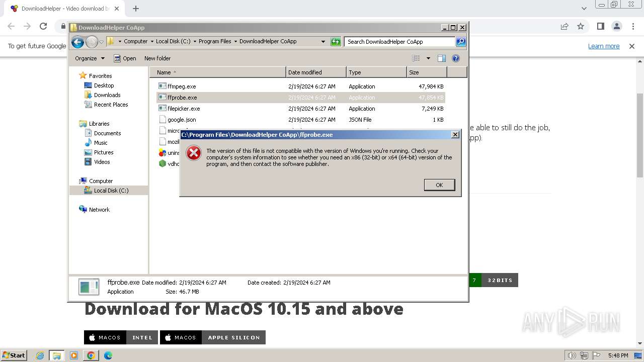Sort by the Type column header

coord(376,72)
